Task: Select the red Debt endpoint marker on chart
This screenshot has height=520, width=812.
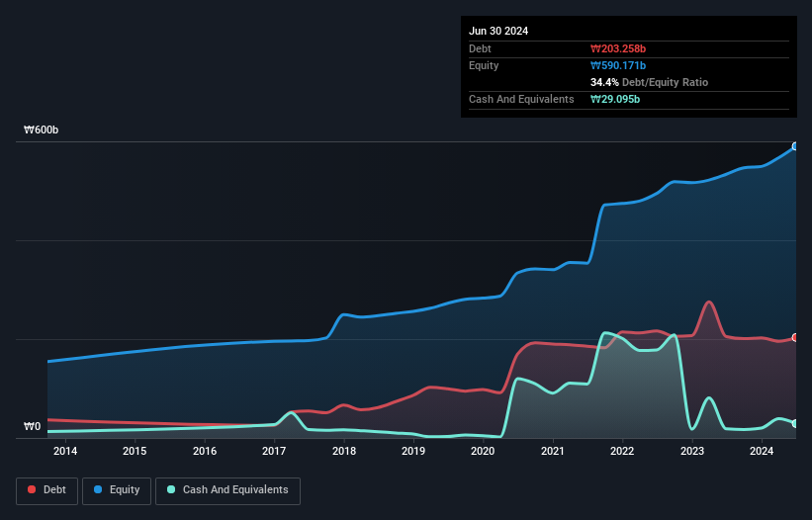Action: tap(795, 337)
